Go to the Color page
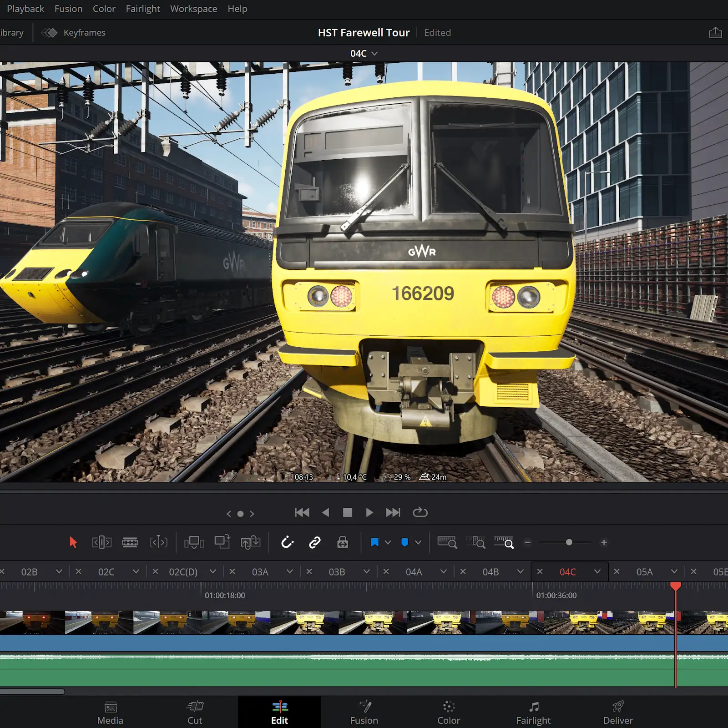 (x=449, y=713)
